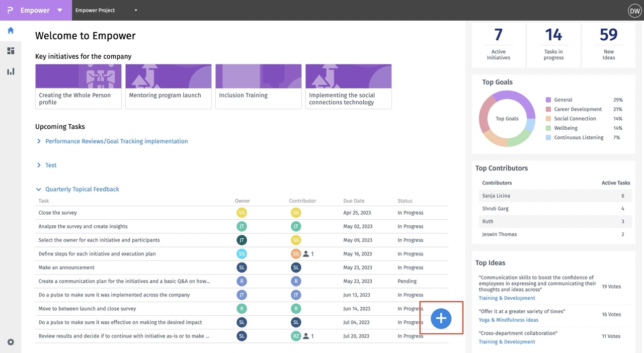Open the bar chart analytics sidebar icon

(11, 71)
